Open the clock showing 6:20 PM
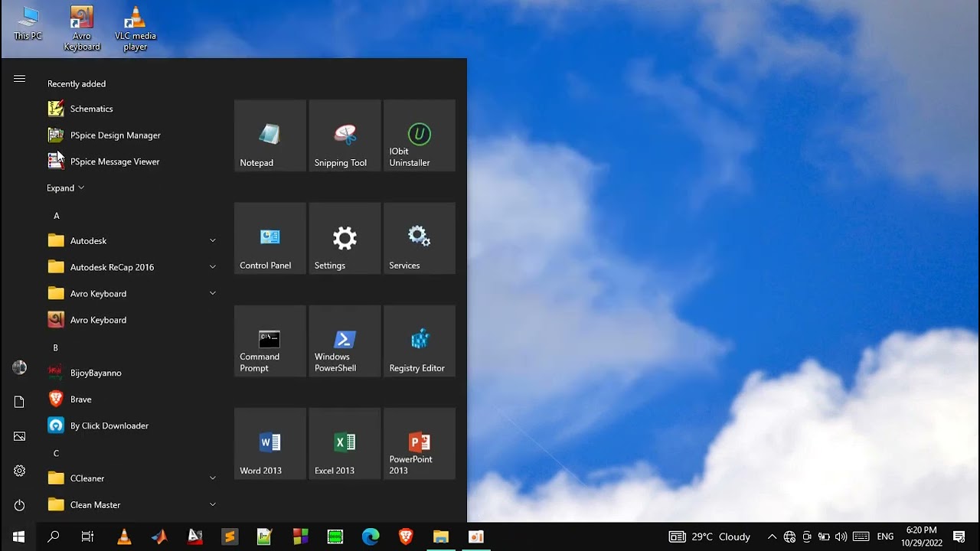Image resolution: width=980 pixels, height=551 pixels. click(x=921, y=536)
